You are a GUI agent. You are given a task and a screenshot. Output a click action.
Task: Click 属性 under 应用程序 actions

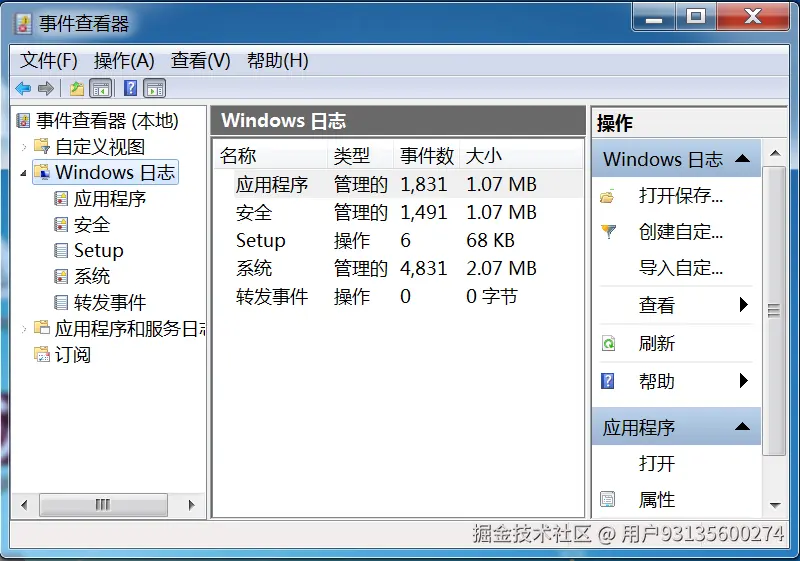(x=657, y=499)
